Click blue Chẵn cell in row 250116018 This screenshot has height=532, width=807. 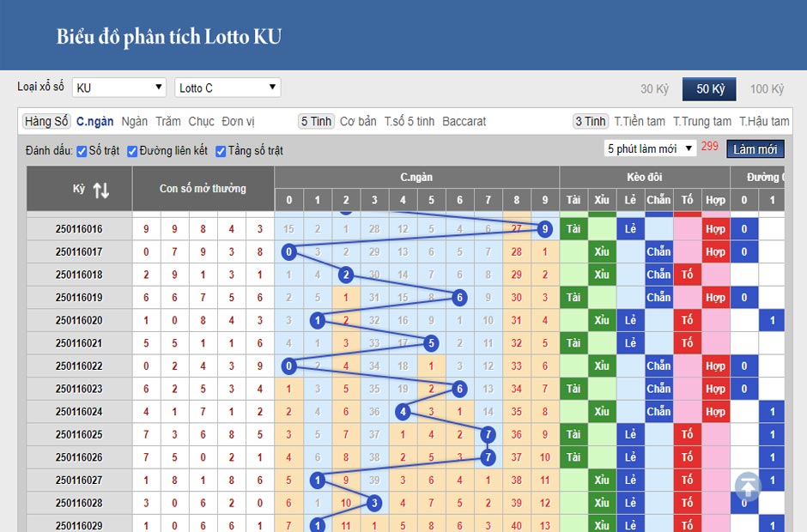[x=658, y=275]
